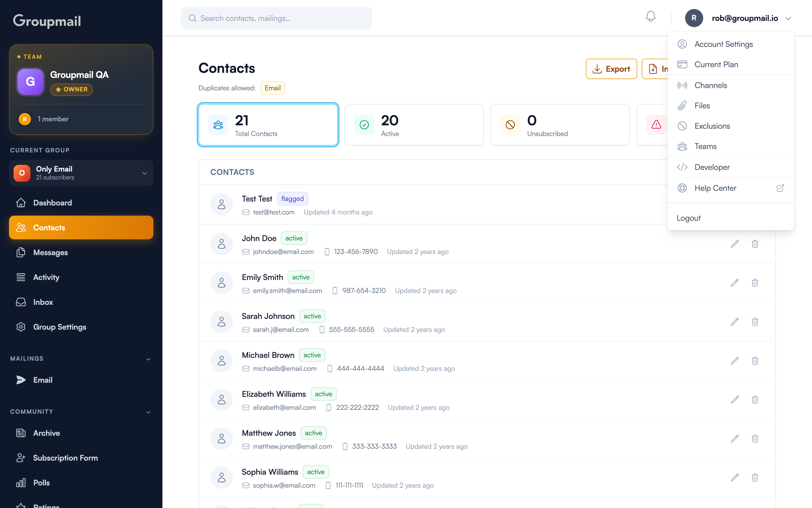812x508 pixels.
Task: Edit the Sarah Johnson contact
Action: tap(734, 322)
